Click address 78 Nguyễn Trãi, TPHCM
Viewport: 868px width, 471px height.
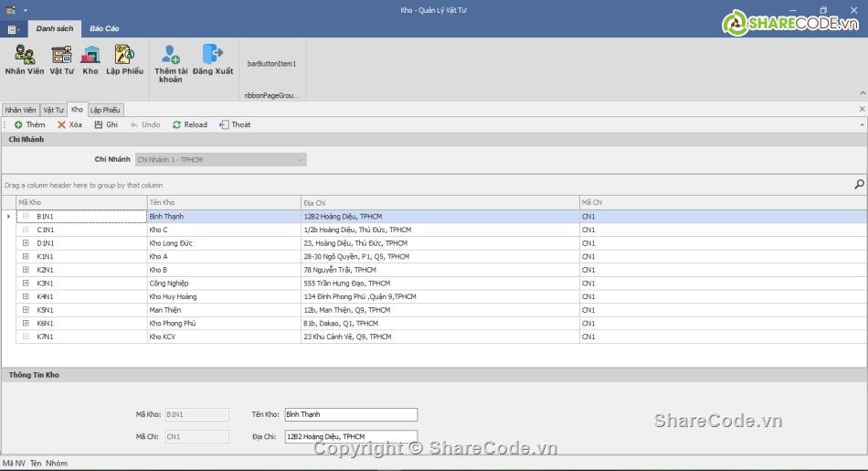point(440,270)
